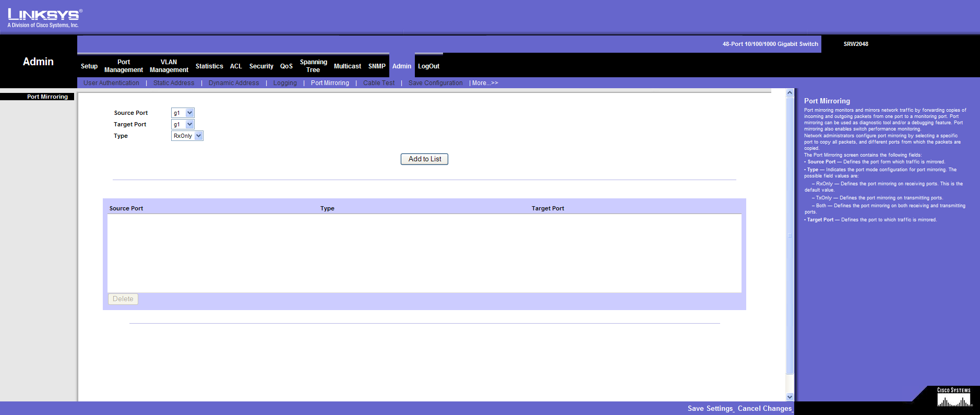Click scrollbar up arrow
The width and height of the screenshot is (980, 415).
[790, 93]
